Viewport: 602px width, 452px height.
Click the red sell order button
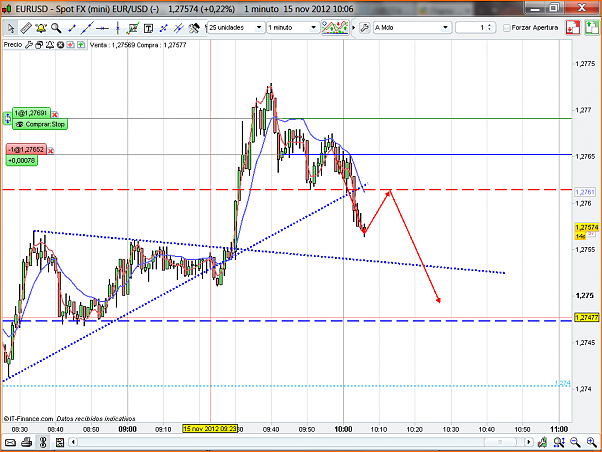click(x=572, y=28)
